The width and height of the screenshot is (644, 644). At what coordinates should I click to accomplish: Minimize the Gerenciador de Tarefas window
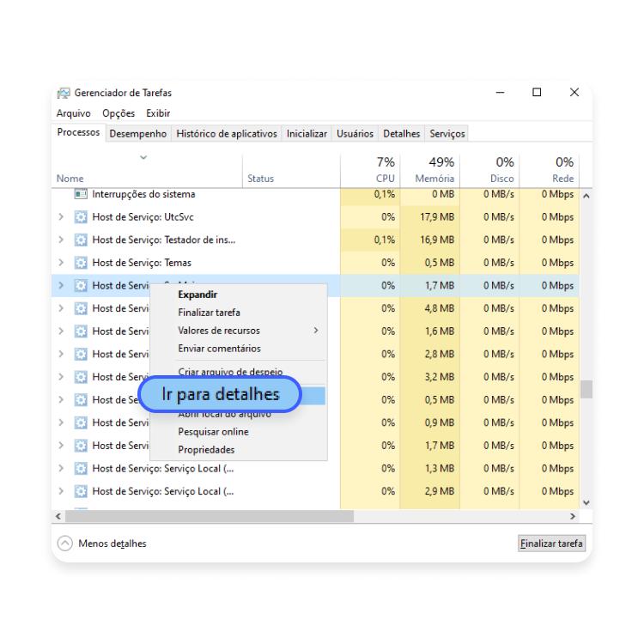click(x=500, y=93)
